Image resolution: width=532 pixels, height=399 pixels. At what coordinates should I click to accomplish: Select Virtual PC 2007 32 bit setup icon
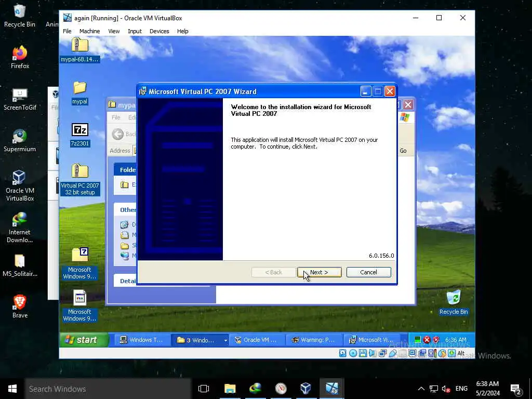pyautogui.click(x=79, y=180)
